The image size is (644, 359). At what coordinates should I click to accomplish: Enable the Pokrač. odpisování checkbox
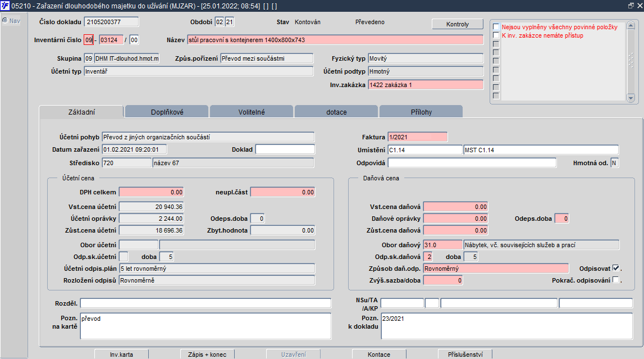pos(616,280)
